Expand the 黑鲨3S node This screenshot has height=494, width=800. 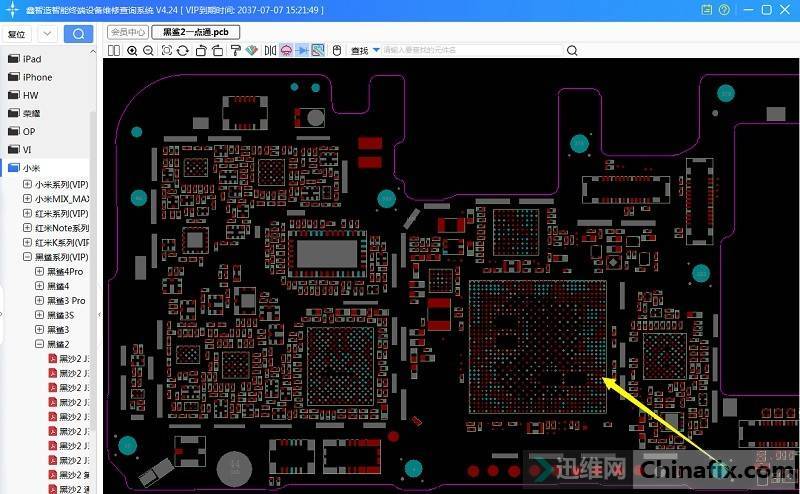(39, 315)
